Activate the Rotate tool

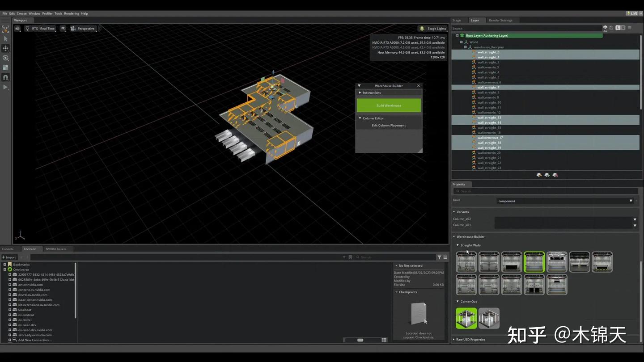tap(6, 58)
